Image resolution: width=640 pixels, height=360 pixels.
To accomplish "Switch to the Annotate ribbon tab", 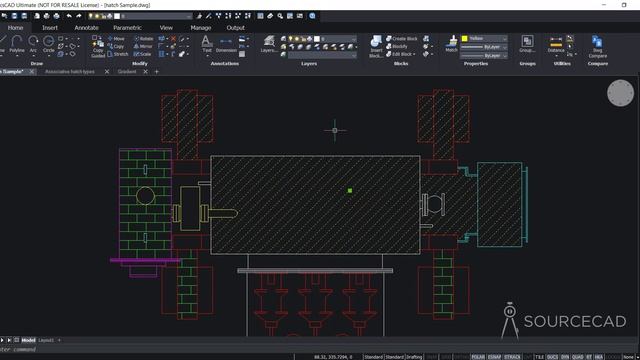I will click(86, 28).
